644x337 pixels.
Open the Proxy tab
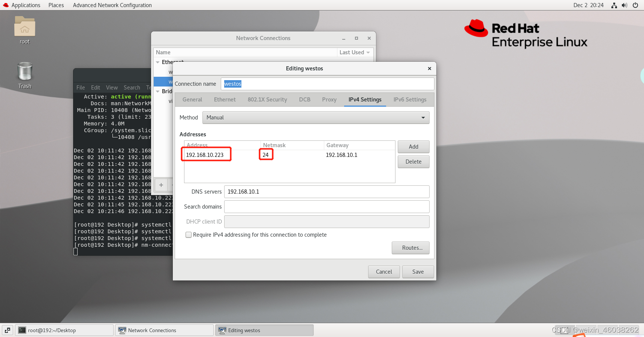329,100
